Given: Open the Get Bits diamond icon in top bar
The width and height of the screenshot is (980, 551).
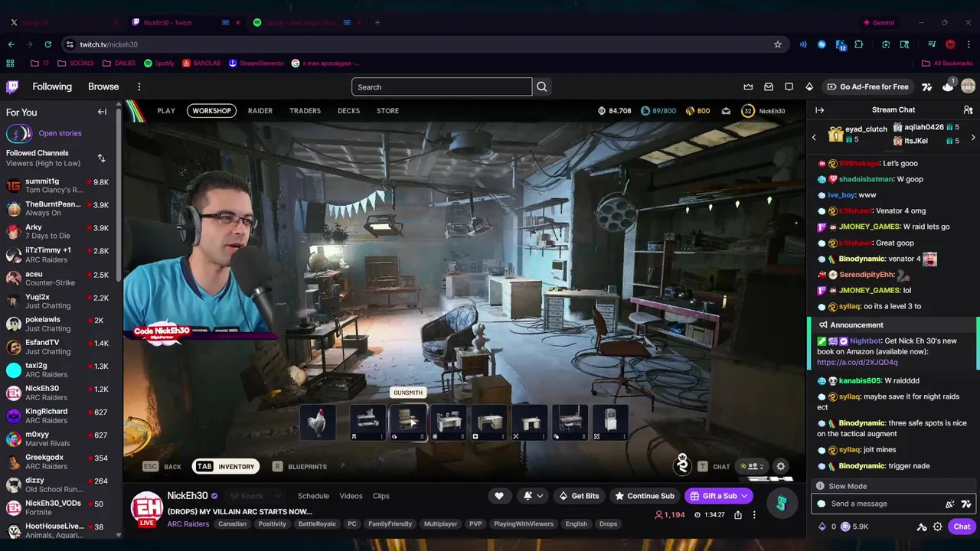Looking at the screenshot, I should pyautogui.click(x=809, y=87).
